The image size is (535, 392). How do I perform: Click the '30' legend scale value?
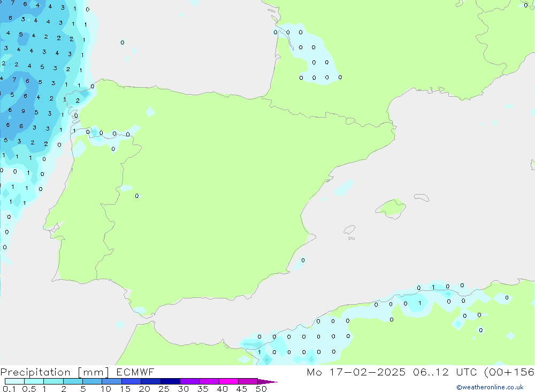[183, 389]
